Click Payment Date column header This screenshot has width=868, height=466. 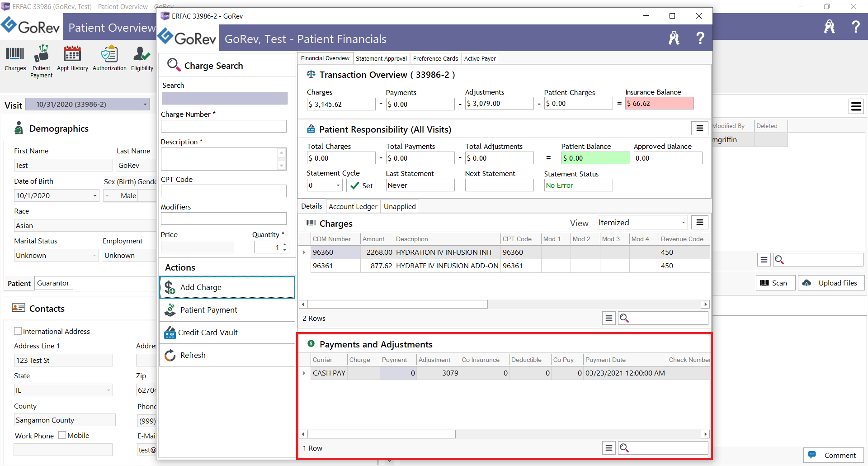[x=625, y=360]
